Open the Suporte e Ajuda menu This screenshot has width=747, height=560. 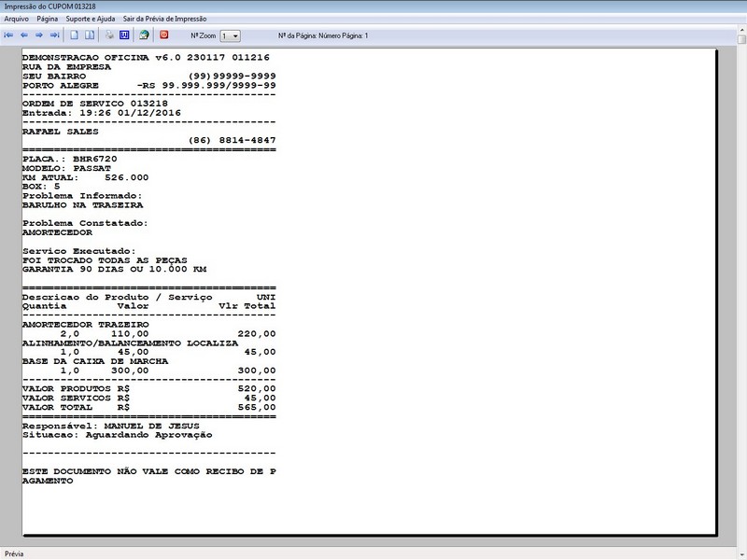coord(90,19)
